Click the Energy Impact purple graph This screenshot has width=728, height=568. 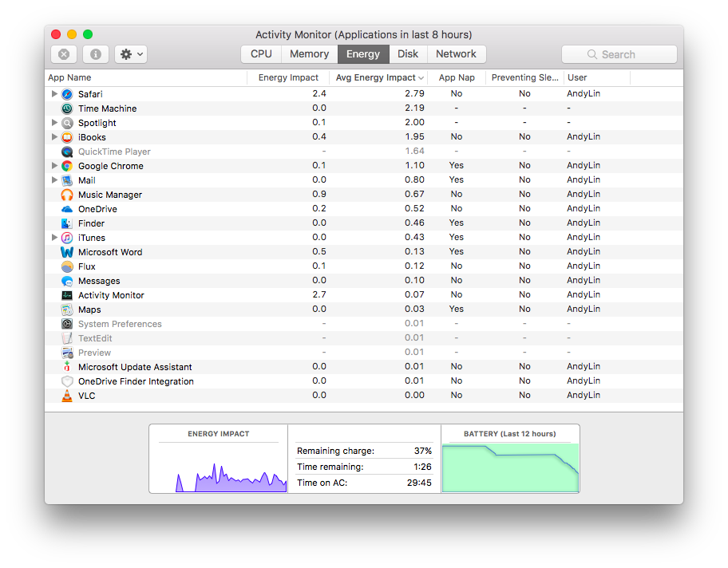click(231, 478)
